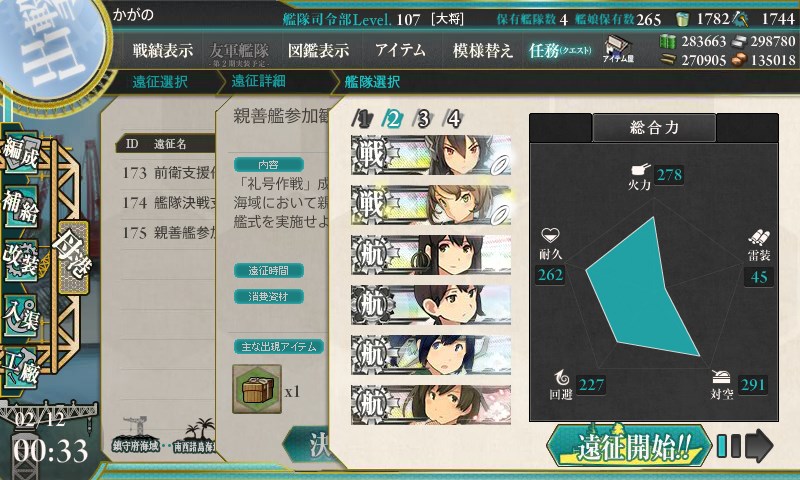Open the 任務 (クエスト) quest menu

[x=560, y=50]
